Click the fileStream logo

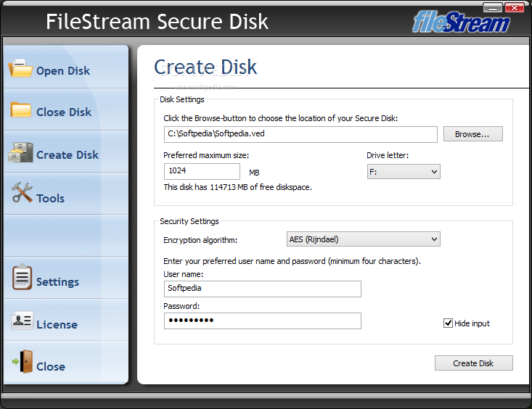coord(461,22)
